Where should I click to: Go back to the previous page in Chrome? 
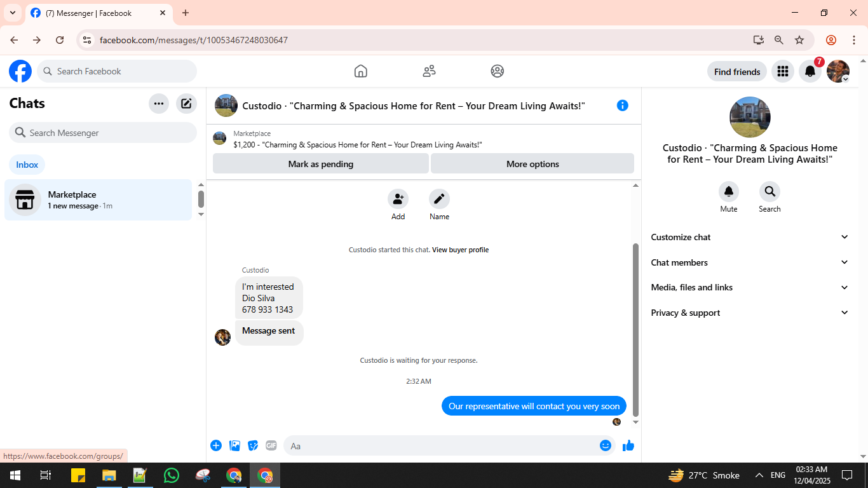coord(14,40)
